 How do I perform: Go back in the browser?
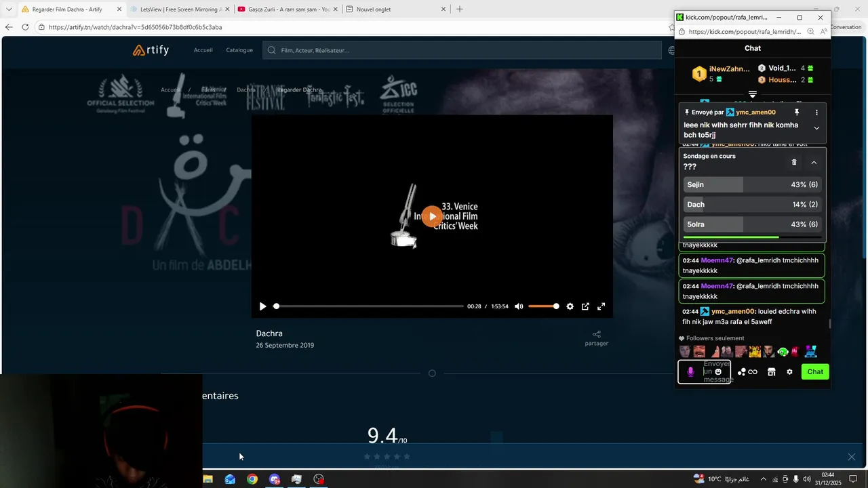[9, 27]
